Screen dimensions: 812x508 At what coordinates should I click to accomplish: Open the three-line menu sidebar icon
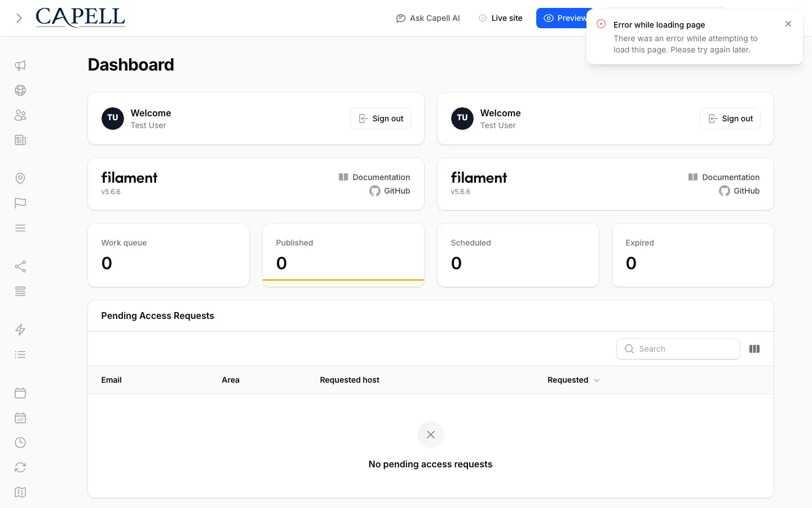[20, 228]
